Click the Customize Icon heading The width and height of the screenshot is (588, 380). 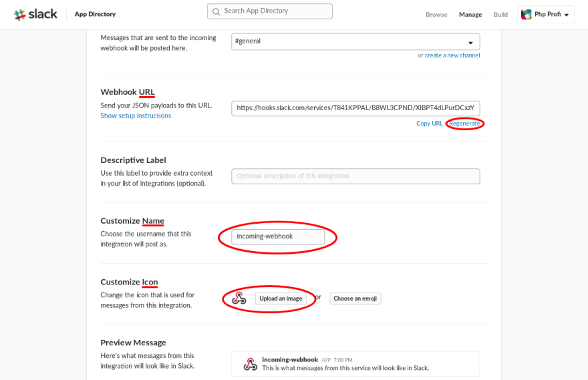pos(129,282)
